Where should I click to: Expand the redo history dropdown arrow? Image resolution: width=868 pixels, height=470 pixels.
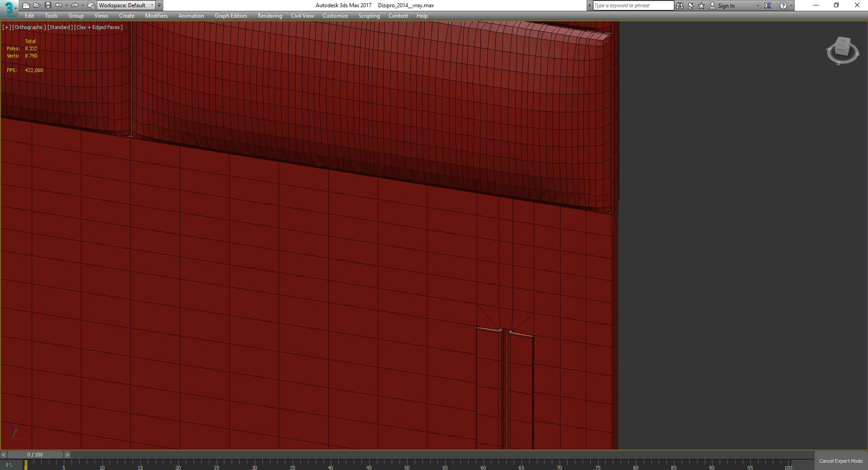point(83,5)
